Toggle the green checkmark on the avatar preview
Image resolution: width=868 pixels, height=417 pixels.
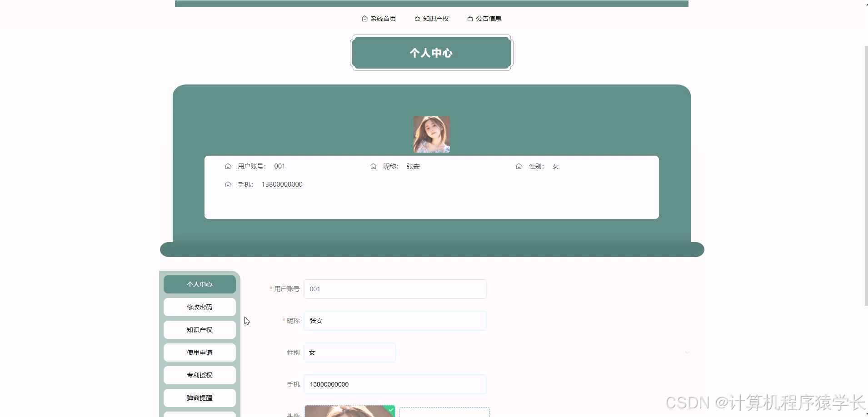click(391, 409)
